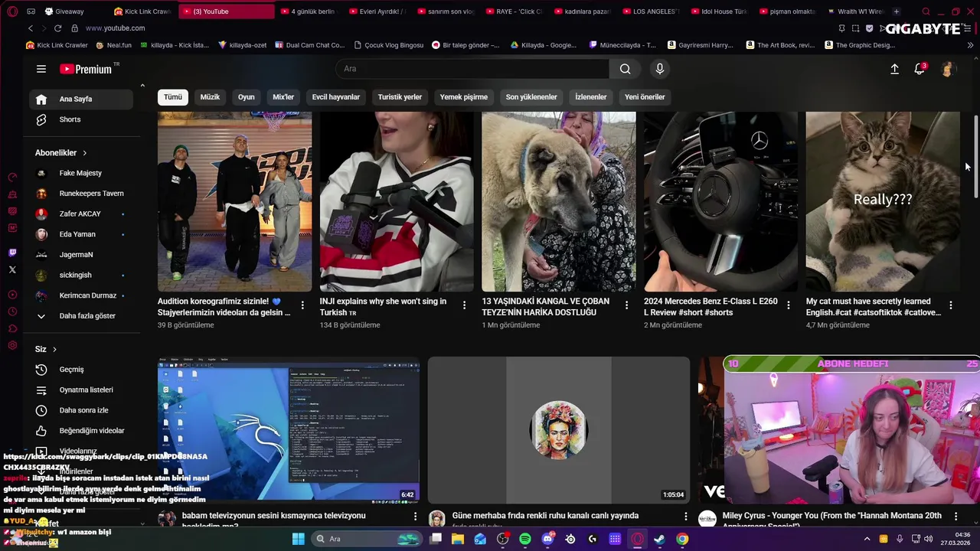Select the 'Yemek pişirme' filter chip
This screenshot has height=551, width=980.
464,97
